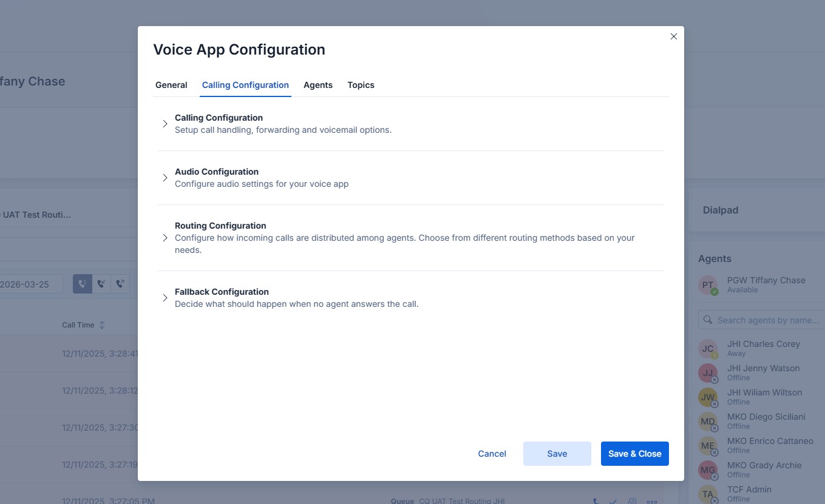Expand the Audio Configuration section
Viewport: 825px width, 504px height.
pyautogui.click(x=165, y=178)
